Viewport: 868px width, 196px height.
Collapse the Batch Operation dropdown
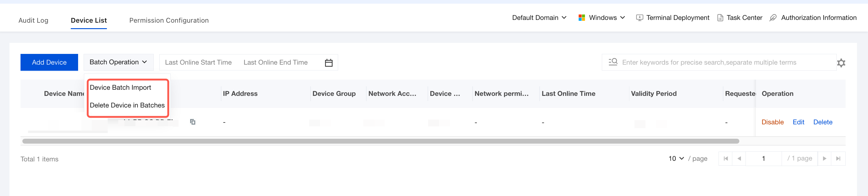coord(118,62)
